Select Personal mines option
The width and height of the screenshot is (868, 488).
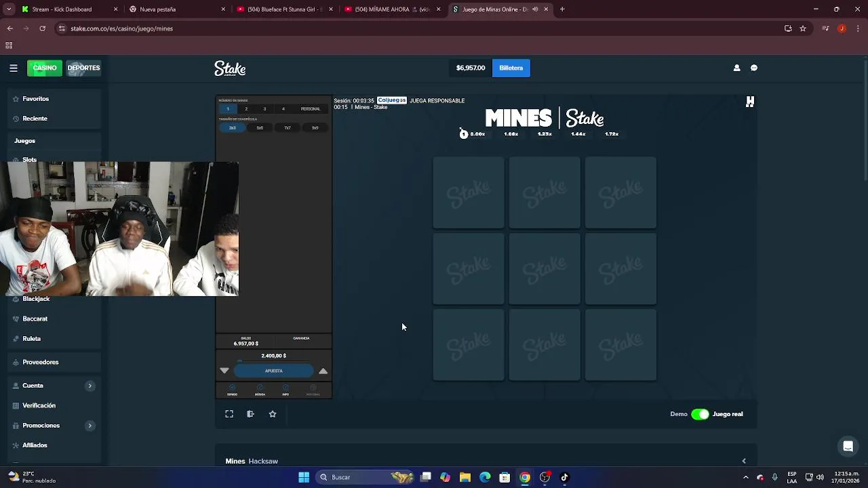(x=311, y=108)
